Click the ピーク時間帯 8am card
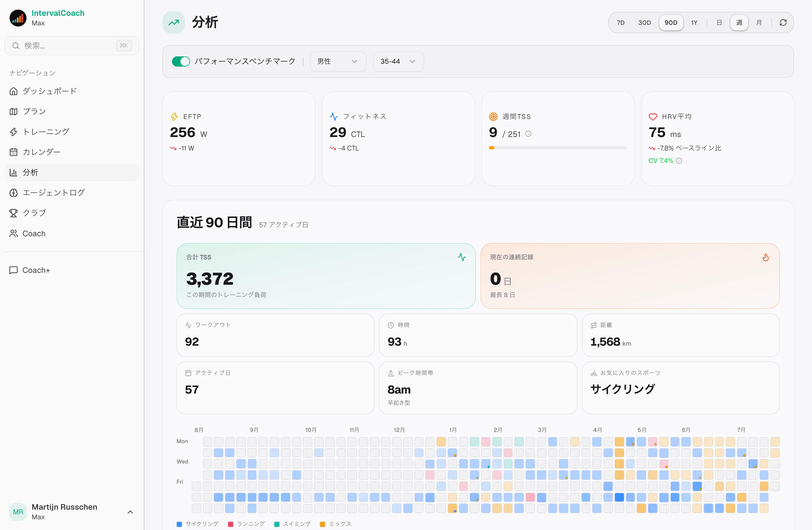This screenshot has height=530, width=812. [478, 388]
